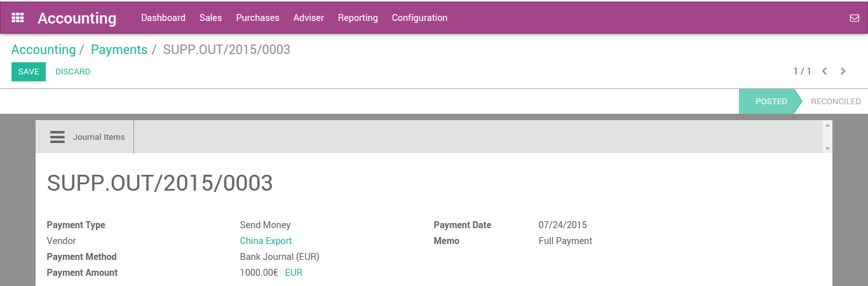Open the China Export vendor link

266,241
